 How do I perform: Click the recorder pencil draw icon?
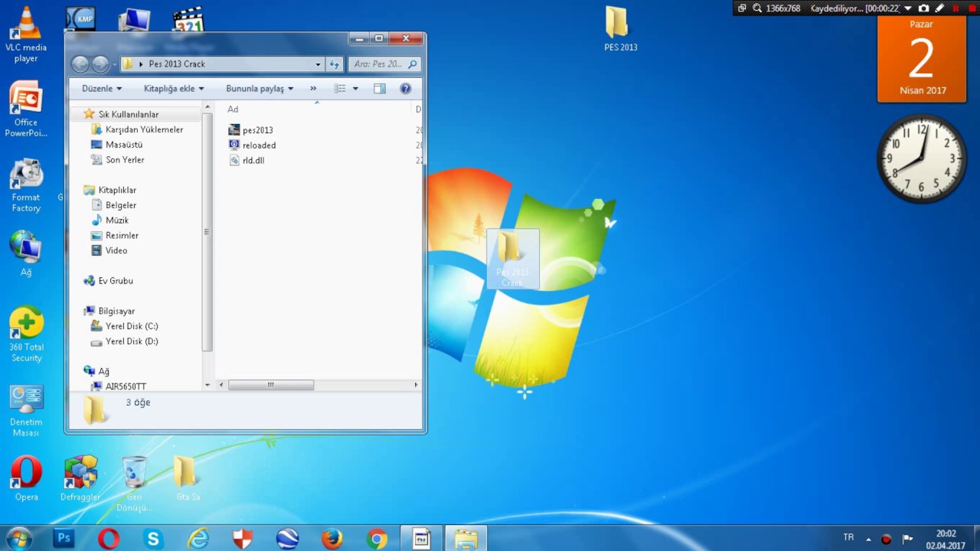tap(939, 8)
